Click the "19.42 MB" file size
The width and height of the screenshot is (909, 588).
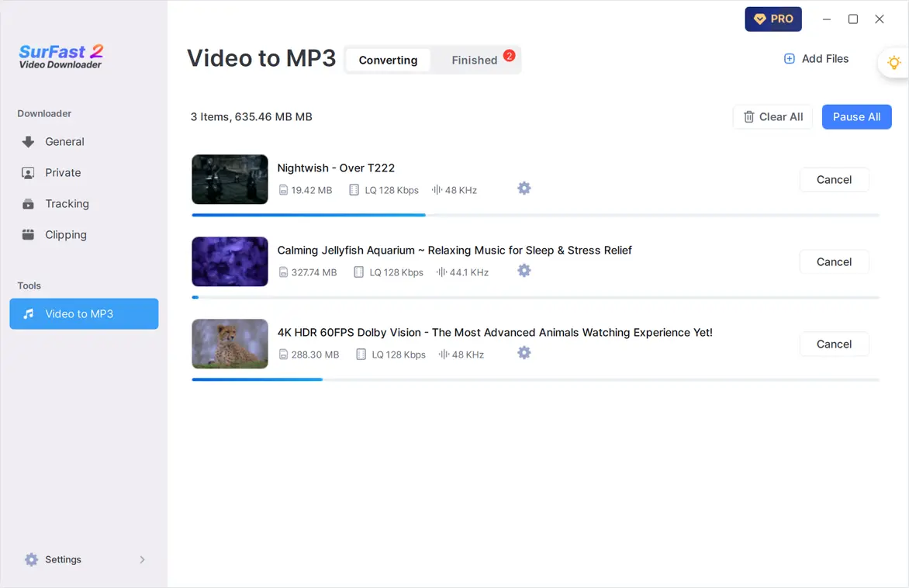point(311,190)
